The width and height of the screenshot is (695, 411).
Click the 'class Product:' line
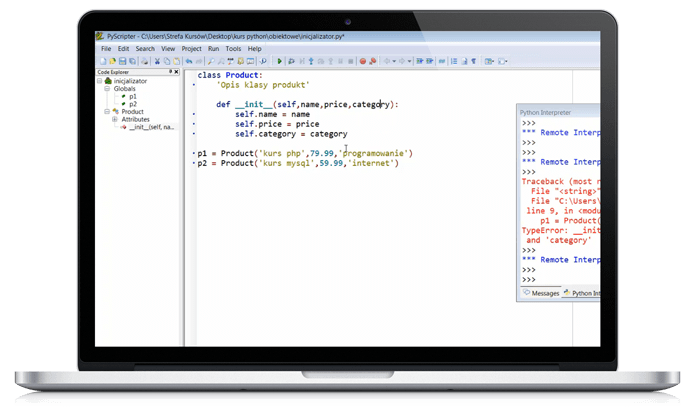[x=230, y=75]
